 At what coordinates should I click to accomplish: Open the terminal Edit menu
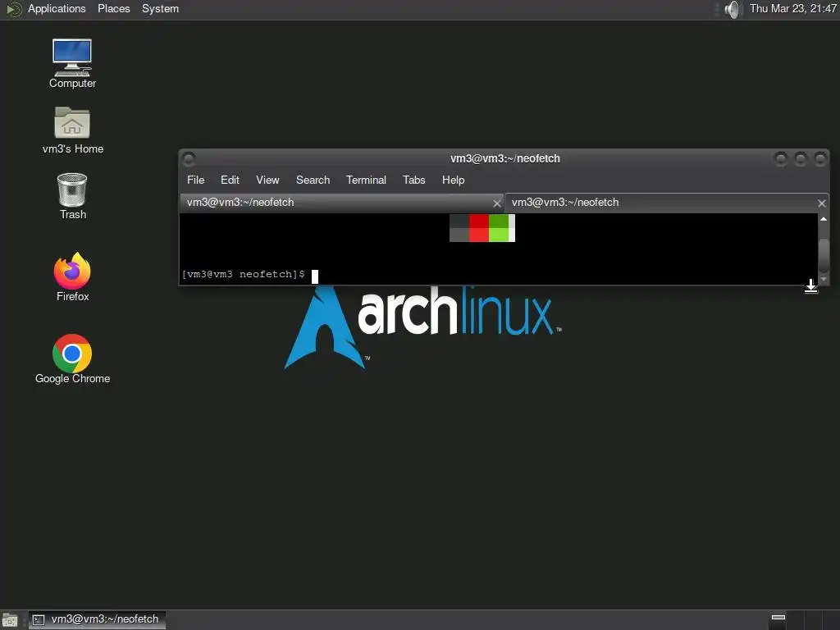(x=230, y=180)
